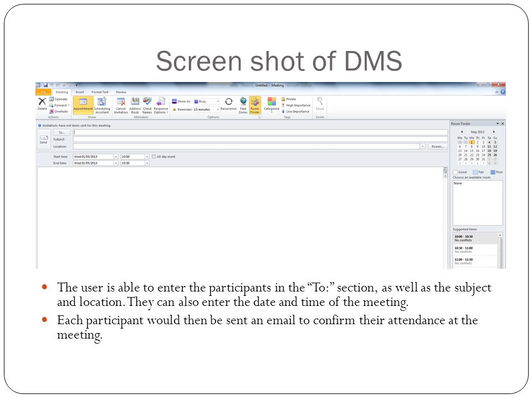Open the Scheduling Assistant
The image size is (532, 399).
(102, 105)
